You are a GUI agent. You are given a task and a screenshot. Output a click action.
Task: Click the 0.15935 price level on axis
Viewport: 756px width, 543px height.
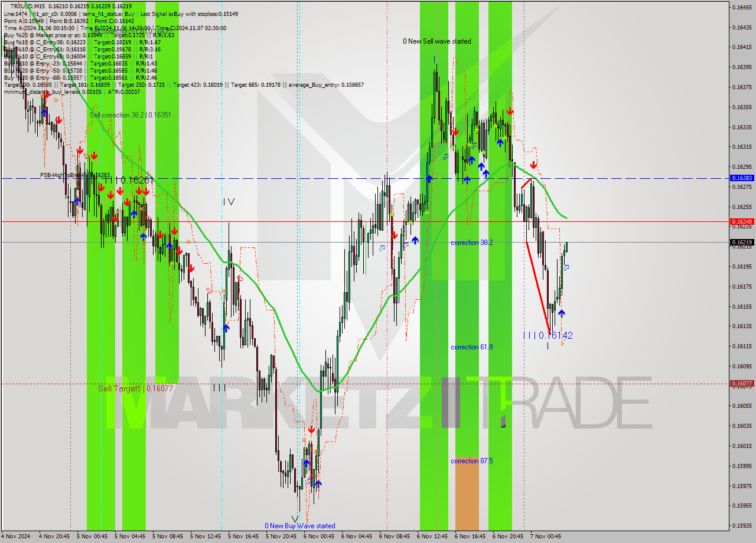(742, 525)
